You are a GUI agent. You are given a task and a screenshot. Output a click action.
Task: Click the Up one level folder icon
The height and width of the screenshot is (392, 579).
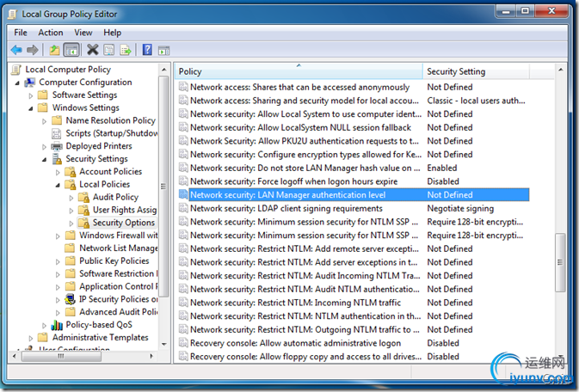coord(54,50)
